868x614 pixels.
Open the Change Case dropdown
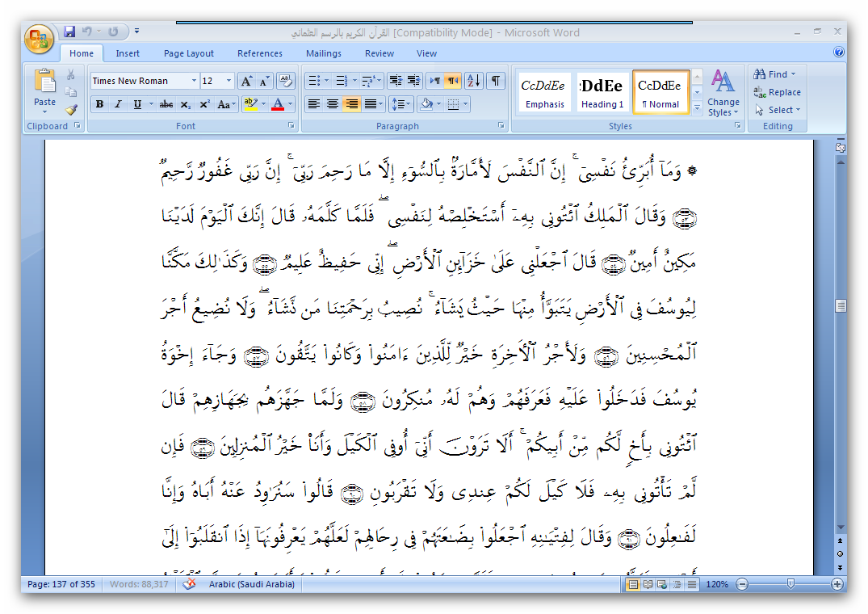(226, 104)
